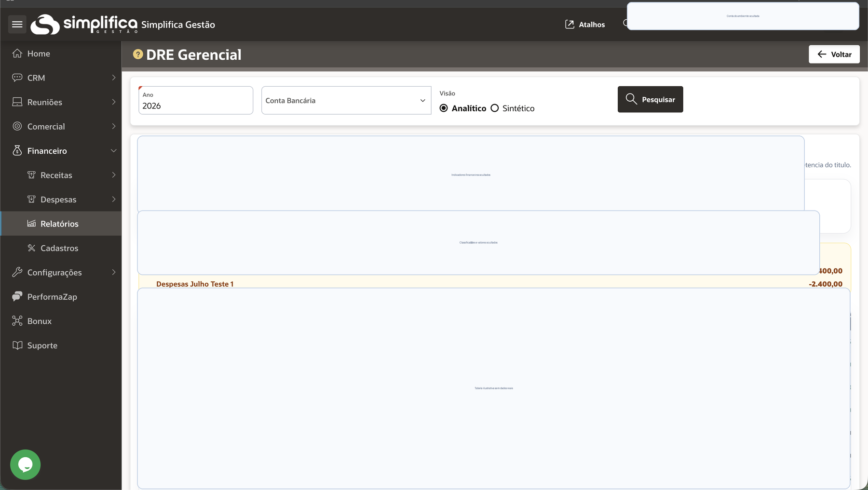Click the hamburger menu icon
Screen dimensions: 868x490
(x=17, y=24)
